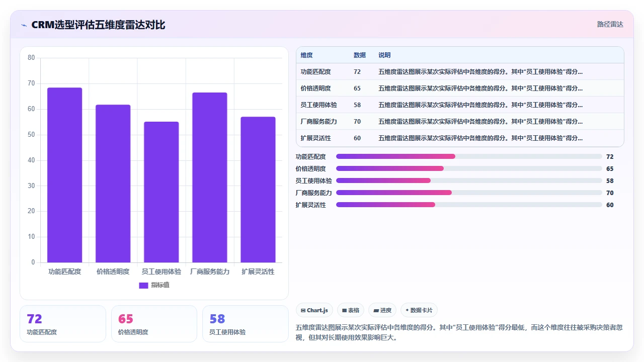
Task: Click the table value 70
Action: click(357, 122)
